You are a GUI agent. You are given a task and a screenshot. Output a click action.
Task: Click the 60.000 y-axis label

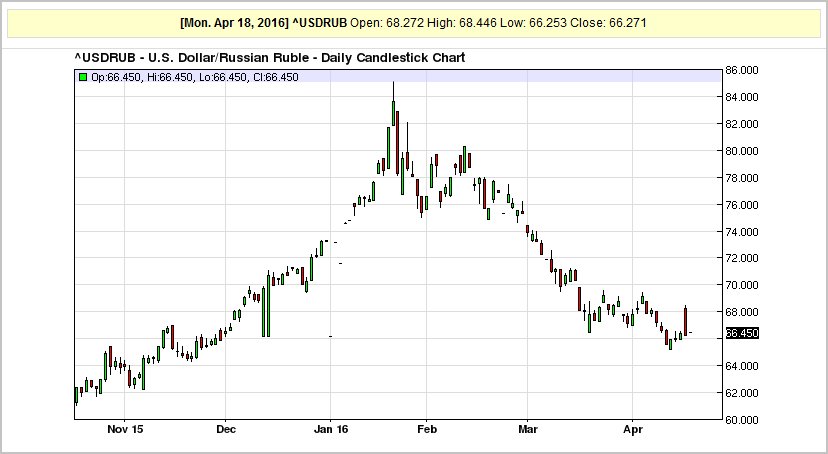pyautogui.click(x=742, y=420)
